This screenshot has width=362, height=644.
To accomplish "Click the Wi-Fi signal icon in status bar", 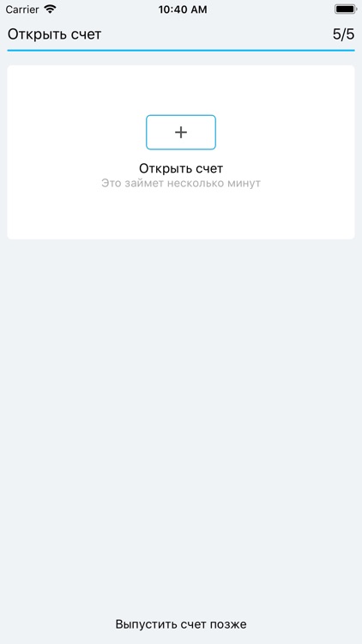I will [50, 9].
